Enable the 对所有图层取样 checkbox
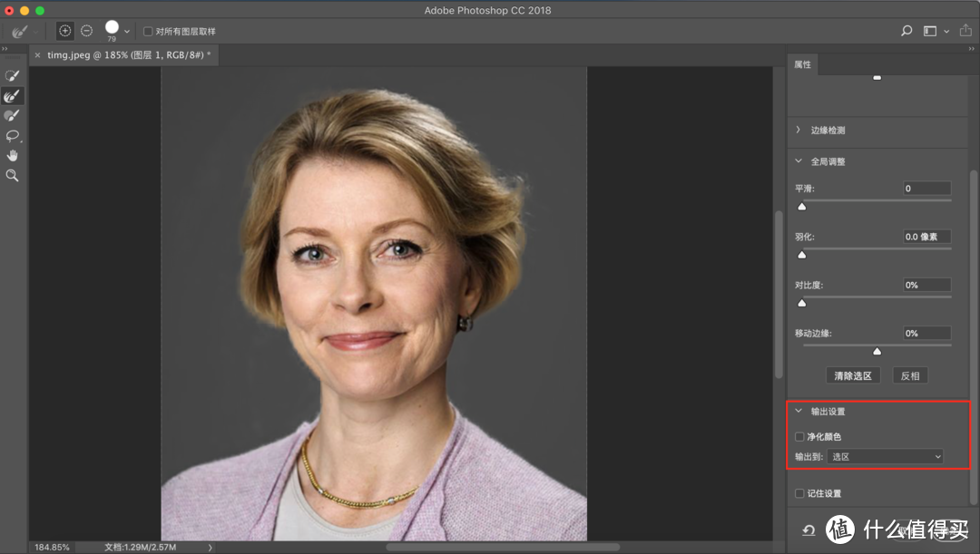This screenshot has width=980, height=554. [148, 31]
